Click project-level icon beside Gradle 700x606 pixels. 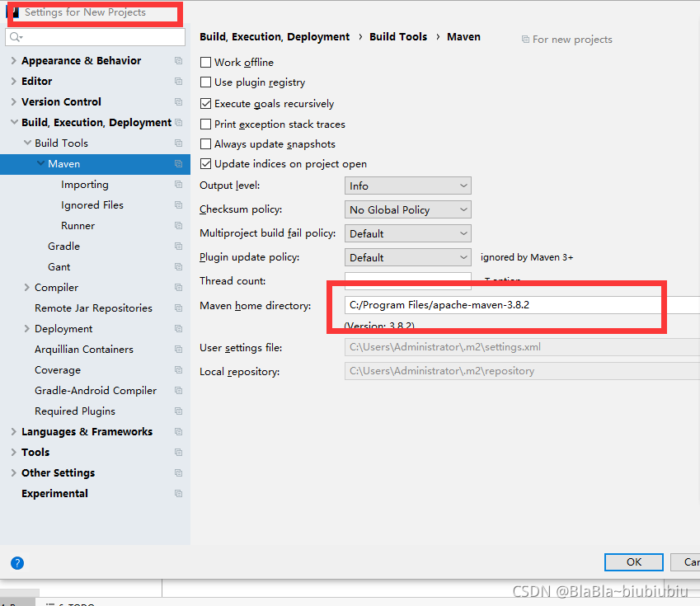point(179,247)
